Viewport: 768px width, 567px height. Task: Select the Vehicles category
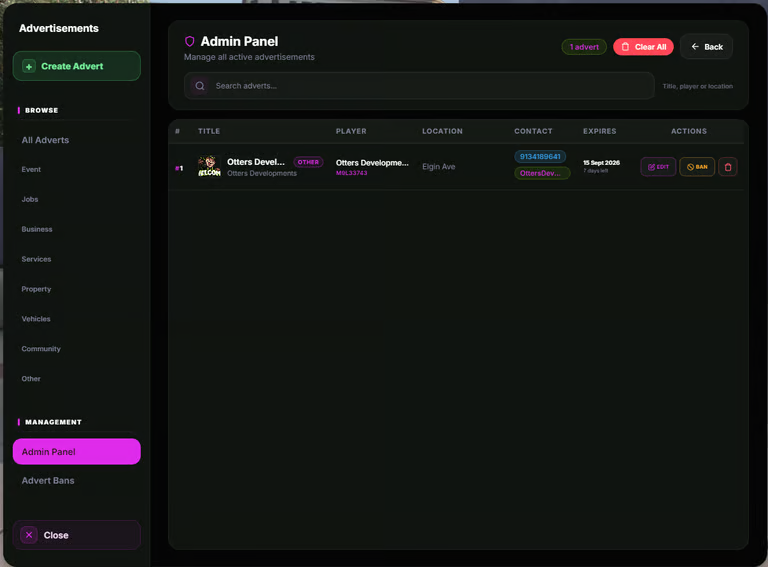click(x=36, y=319)
